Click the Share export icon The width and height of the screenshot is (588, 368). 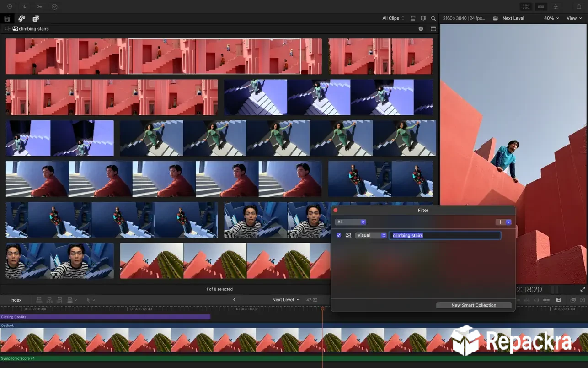[579, 6]
